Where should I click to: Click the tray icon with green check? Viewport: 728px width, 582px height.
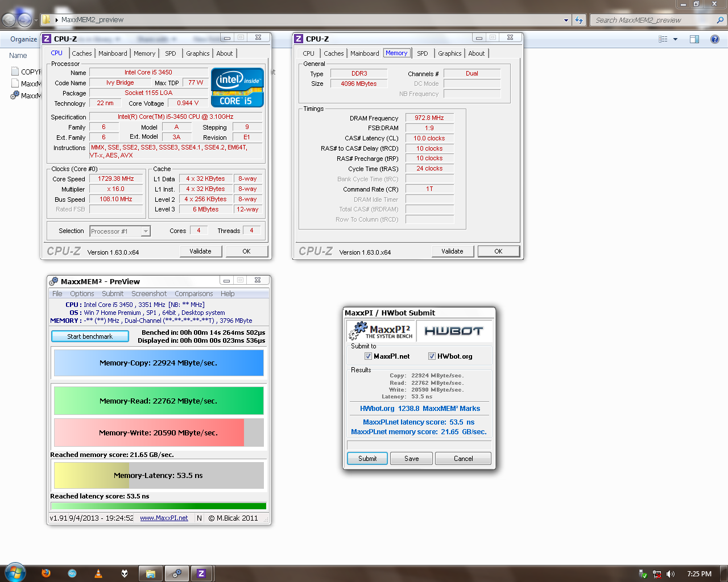point(643,574)
